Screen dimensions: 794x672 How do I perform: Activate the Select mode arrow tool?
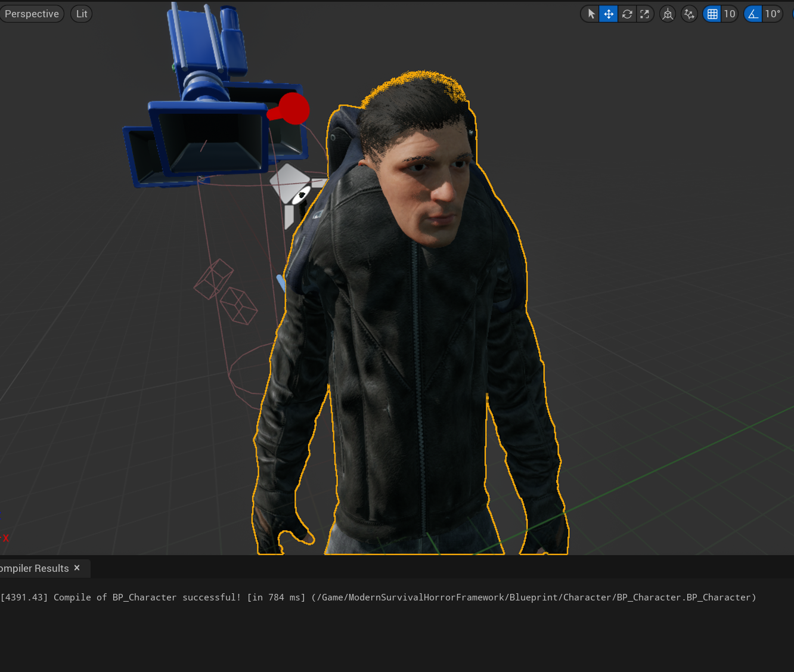tap(591, 14)
